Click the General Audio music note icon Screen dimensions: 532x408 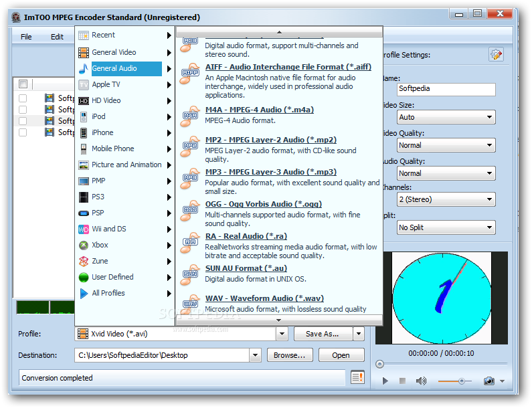coord(84,68)
